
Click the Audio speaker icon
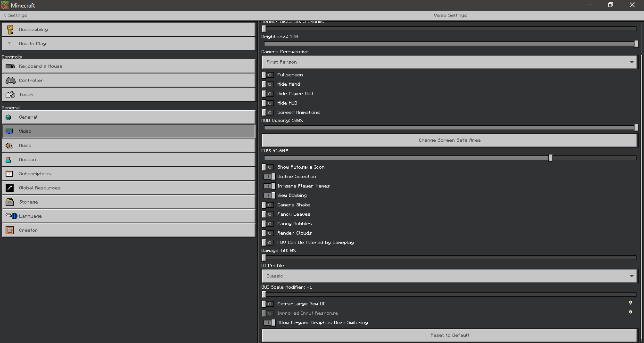[x=9, y=146]
